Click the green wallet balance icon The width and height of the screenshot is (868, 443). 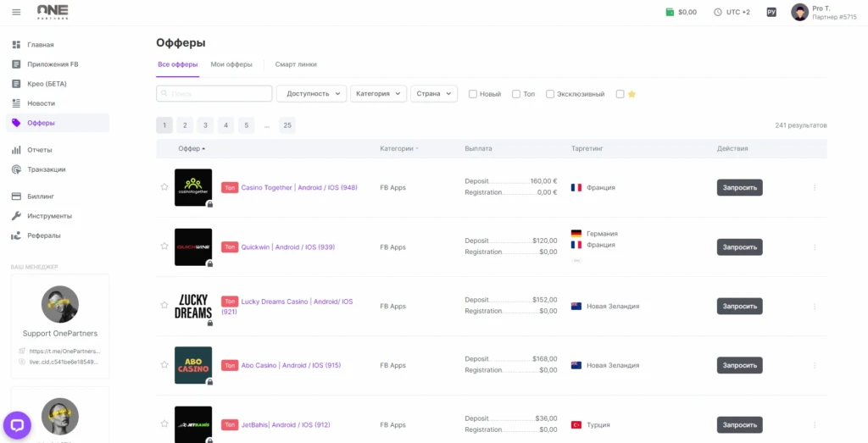click(670, 12)
